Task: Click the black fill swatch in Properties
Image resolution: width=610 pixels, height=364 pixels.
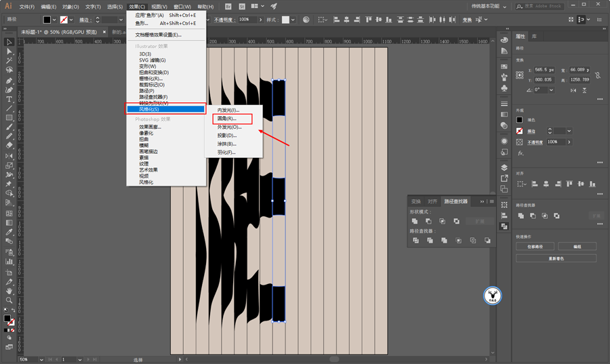Action: [520, 120]
